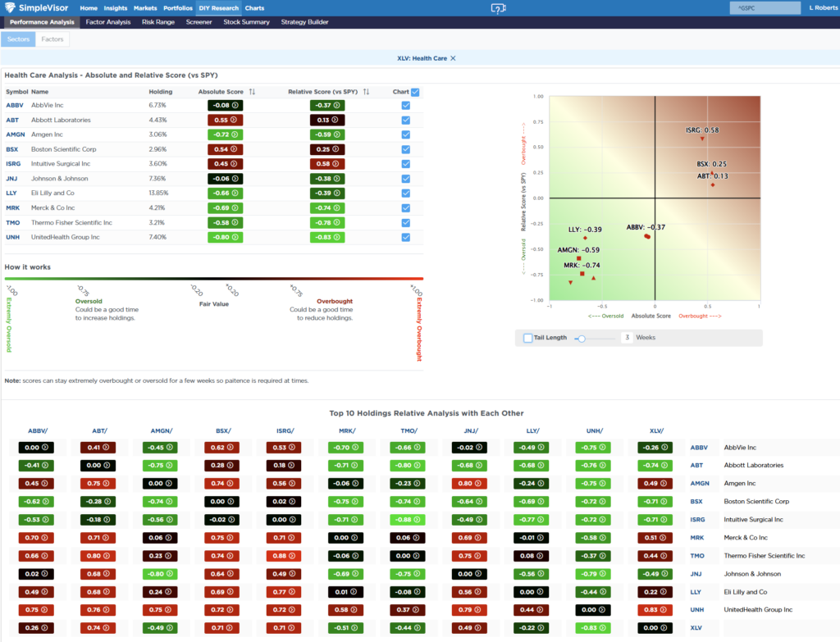Open the ^GSPC symbol search box
840x642 pixels.
point(764,7)
